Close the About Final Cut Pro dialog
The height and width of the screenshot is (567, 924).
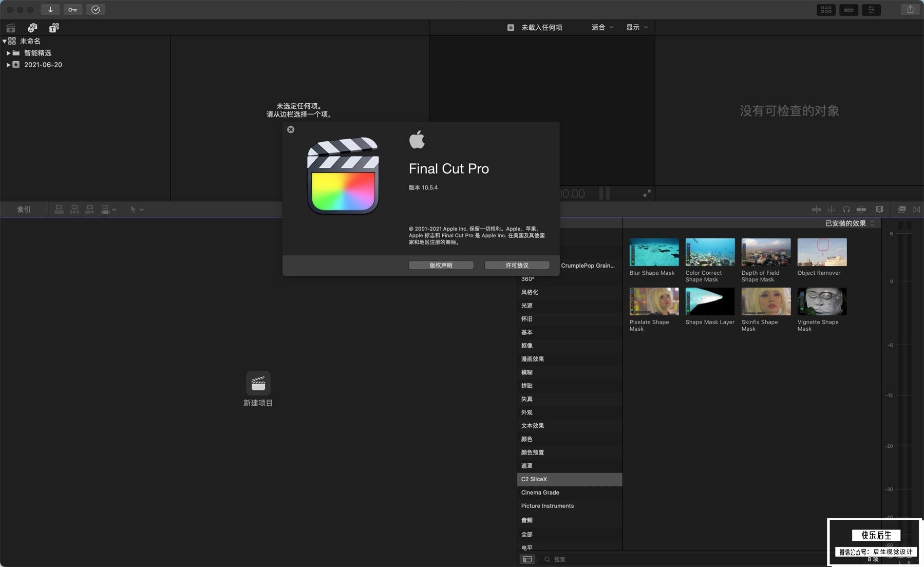(291, 129)
